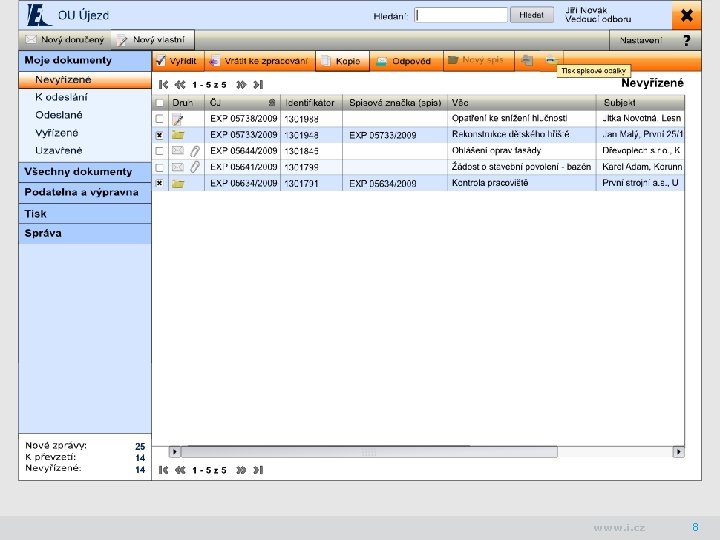
Task: Sort by the Identifikátor column header
Action: 311,102
